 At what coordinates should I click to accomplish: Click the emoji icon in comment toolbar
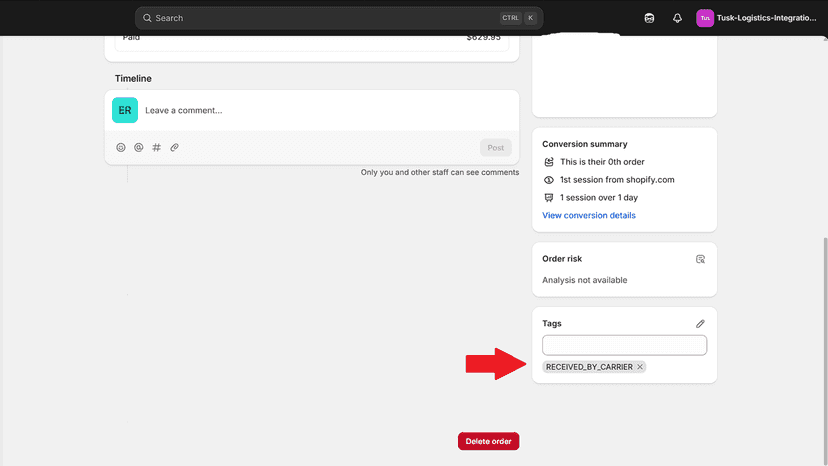coord(121,147)
